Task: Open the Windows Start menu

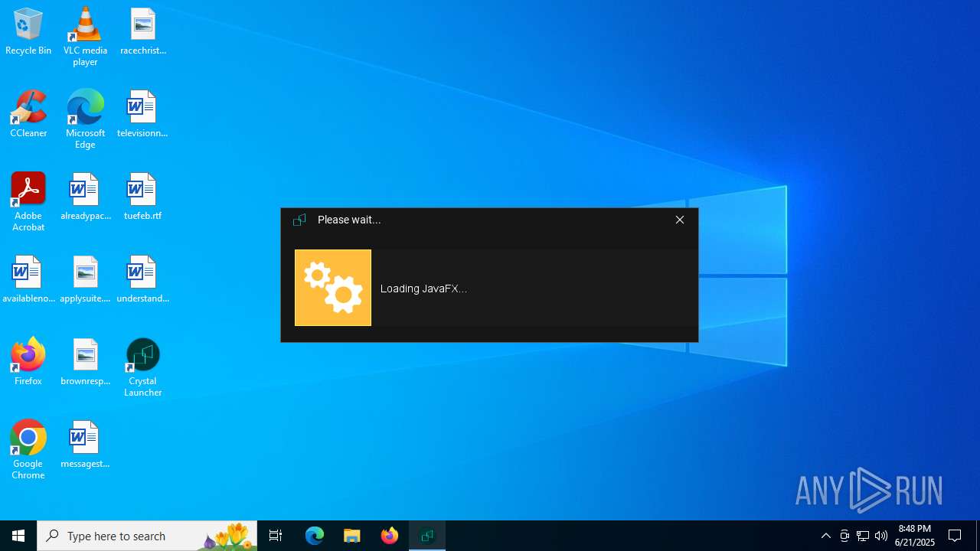Action: tap(18, 536)
